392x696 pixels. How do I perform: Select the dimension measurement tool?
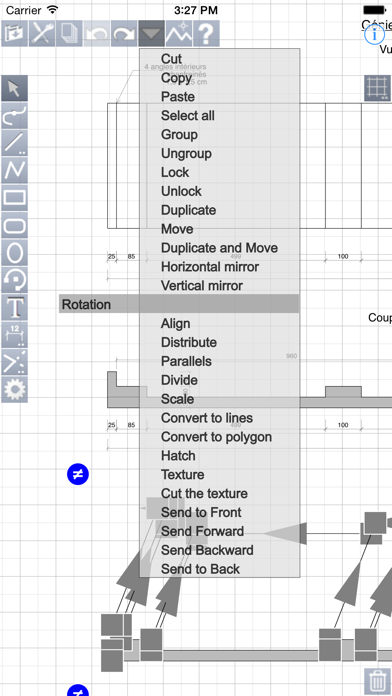15,335
